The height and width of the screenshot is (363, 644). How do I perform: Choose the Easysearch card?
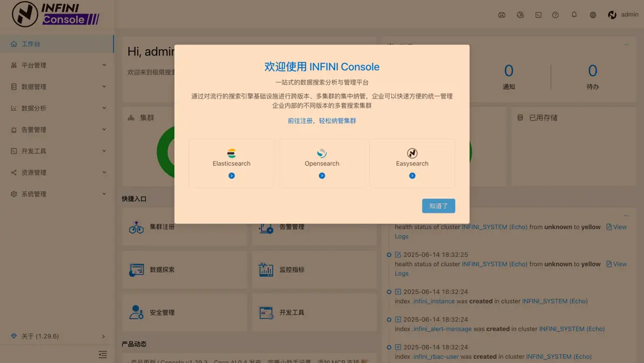click(412, 164)
